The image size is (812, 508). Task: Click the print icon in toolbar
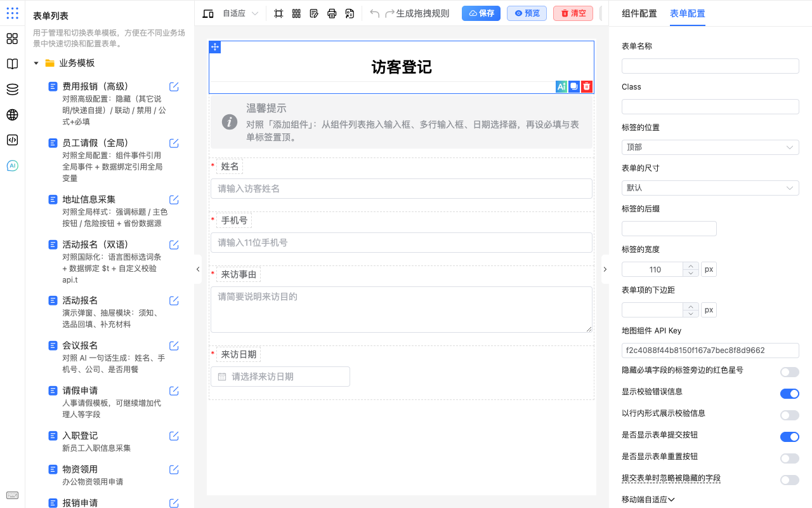[332, 13]
